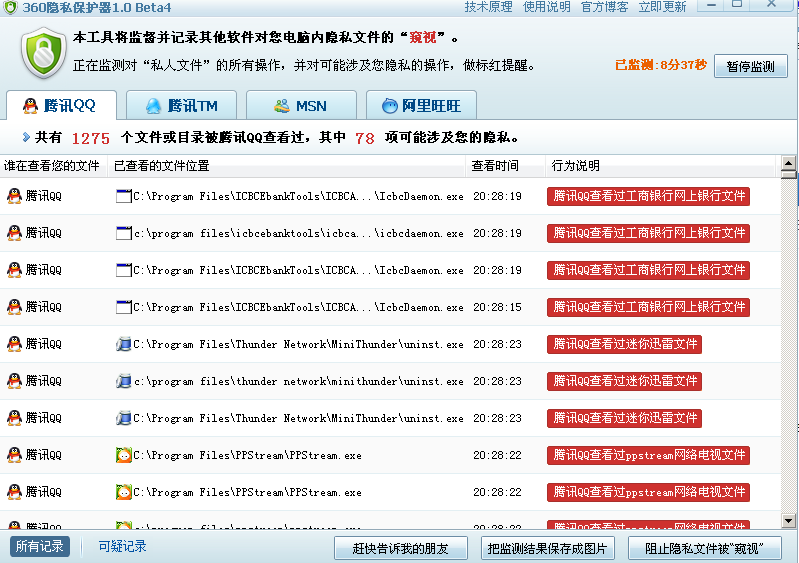The width and height of the screenshot is (799, 563).
Task: Switch to the 腾讯QQ tab
Action: point(62,105)
